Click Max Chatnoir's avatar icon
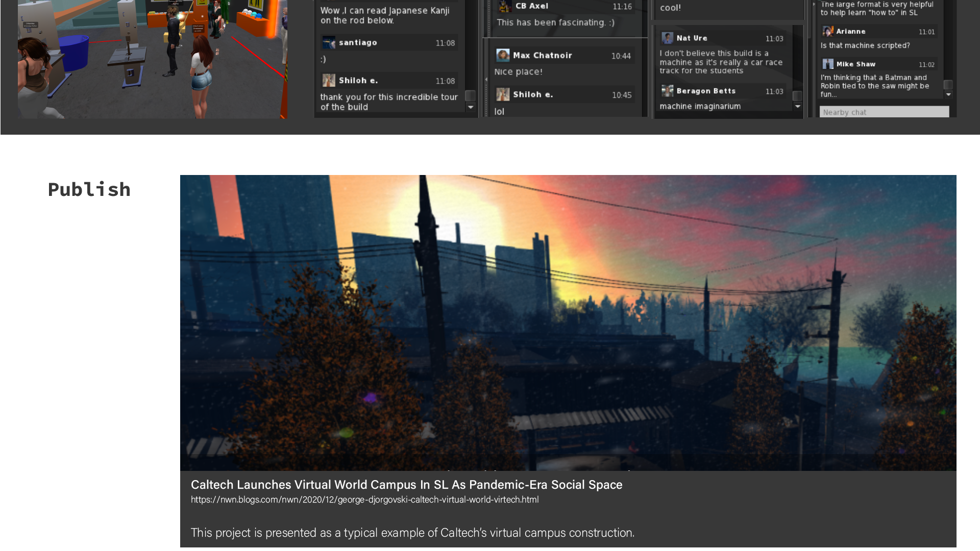Viewport: 980px width, 551px height. coord(503,56)
